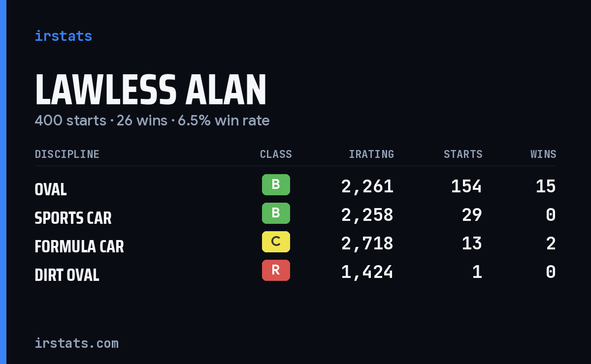The height and width of the screenshot is (364, 591).
Task: Click the Oval wins value 15
Action: pos(546,186)
